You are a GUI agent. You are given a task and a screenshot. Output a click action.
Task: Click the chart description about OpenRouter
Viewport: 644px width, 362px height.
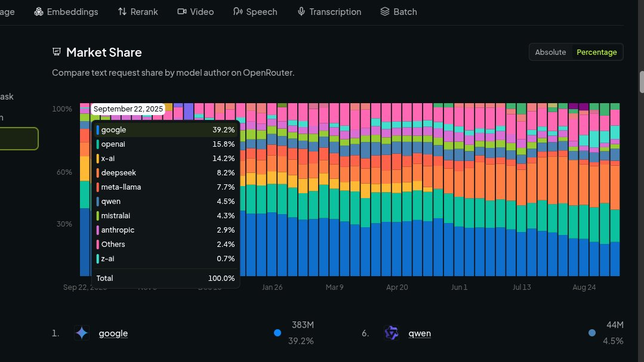pos(173,73)
